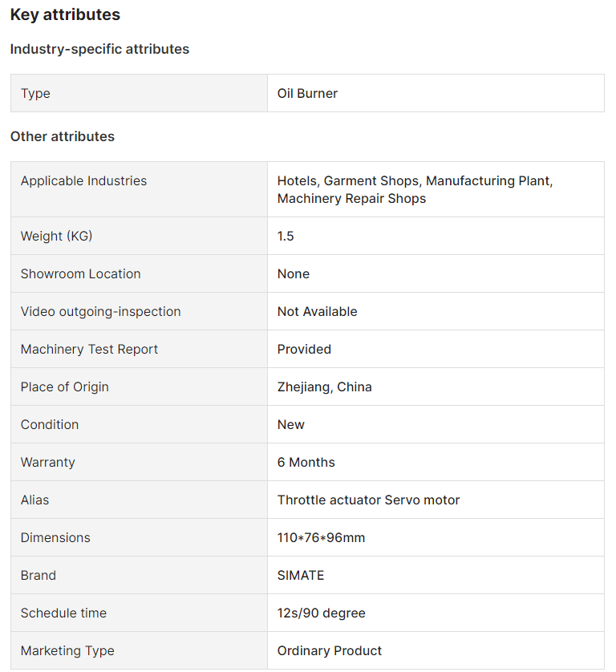Click the Machinery Test Report label
This screenshot has width=616, height=672.
point(89,350)
